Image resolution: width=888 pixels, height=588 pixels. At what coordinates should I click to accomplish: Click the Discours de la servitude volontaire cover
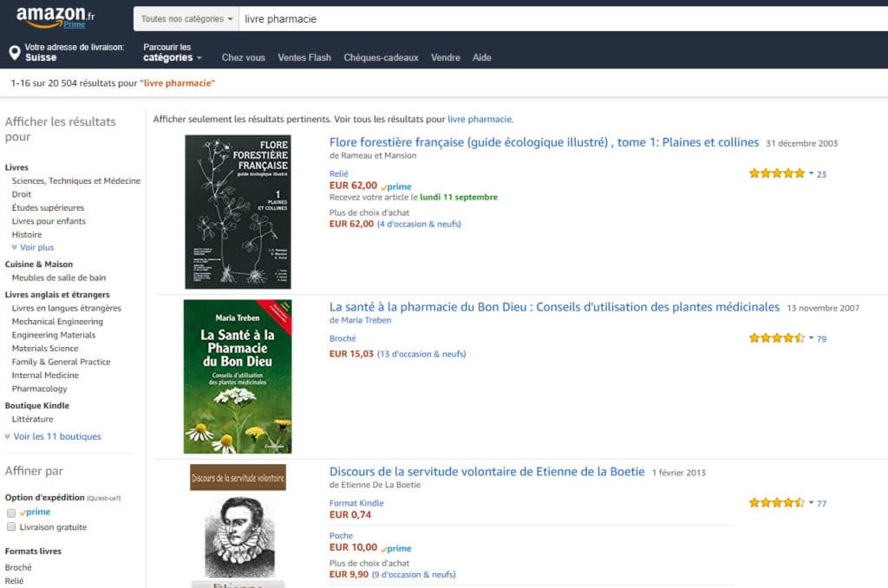(x=238, y=526)
